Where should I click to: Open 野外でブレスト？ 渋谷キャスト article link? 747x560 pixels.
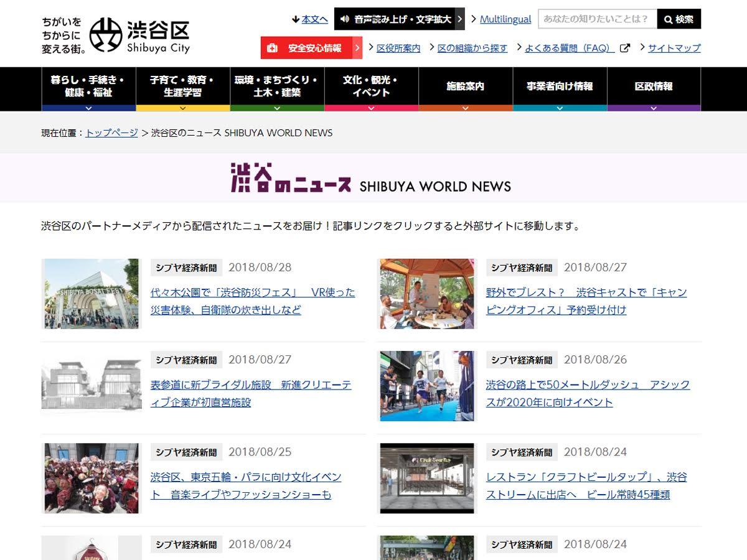pos(586,301)
